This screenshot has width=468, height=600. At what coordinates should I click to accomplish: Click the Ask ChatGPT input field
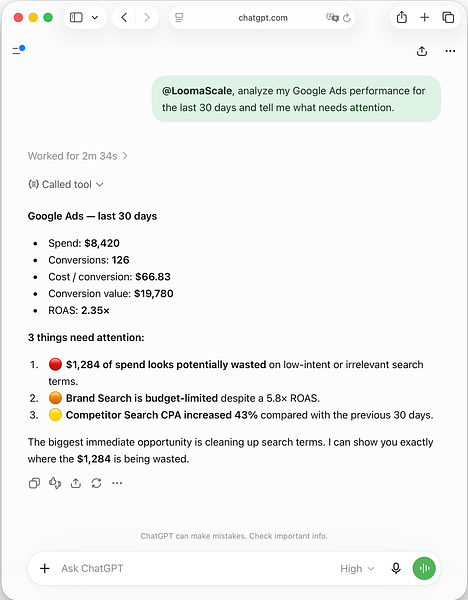(195, 569)
